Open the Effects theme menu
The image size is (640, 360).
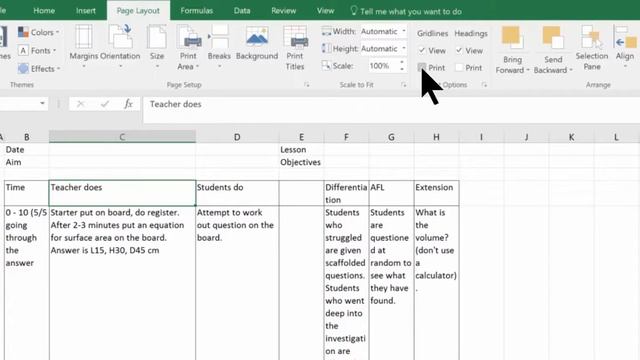click(39, 69)
